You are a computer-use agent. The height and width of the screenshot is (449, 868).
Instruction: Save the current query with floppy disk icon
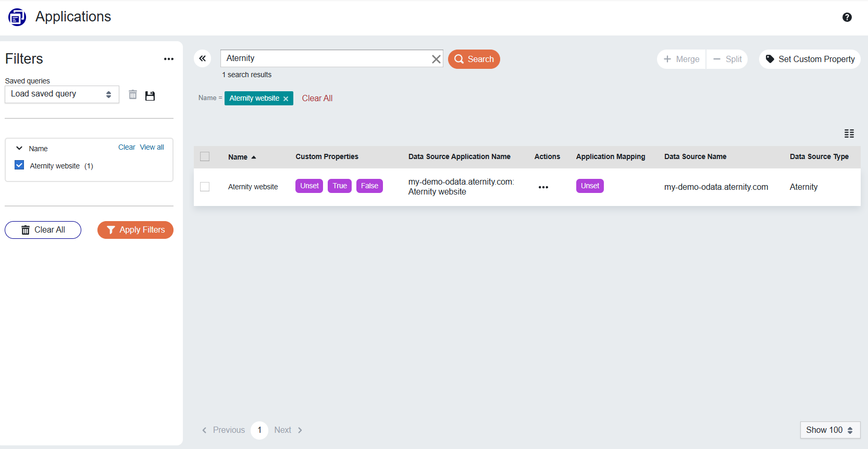(150, 95)
